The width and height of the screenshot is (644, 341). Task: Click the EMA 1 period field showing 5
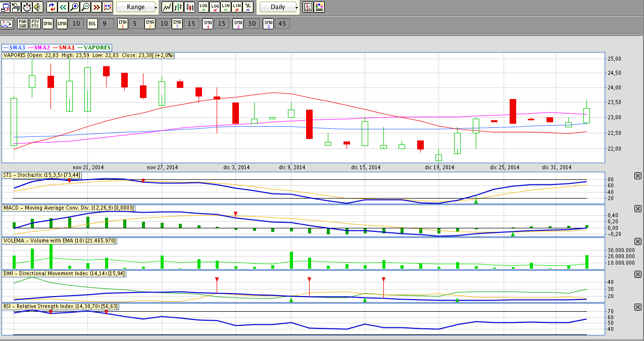point(134,23)
